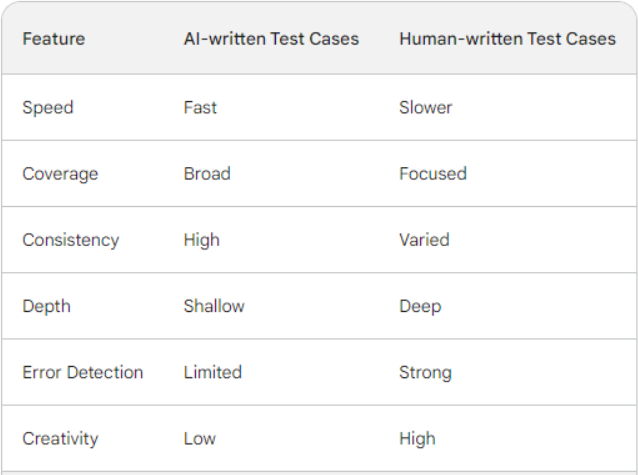Select the "Creativity" row label

[60, 438]
